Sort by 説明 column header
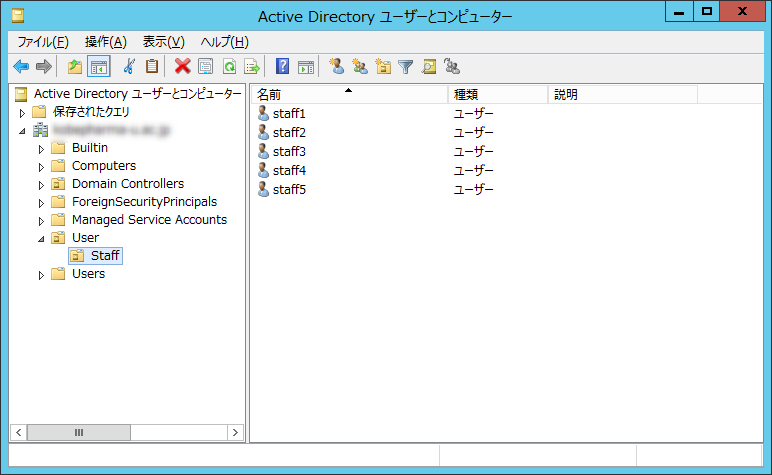 click(623, 95)
